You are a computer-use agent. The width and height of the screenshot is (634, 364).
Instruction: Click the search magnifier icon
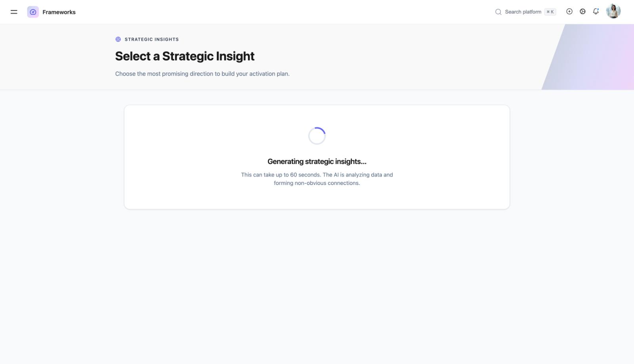498,12
